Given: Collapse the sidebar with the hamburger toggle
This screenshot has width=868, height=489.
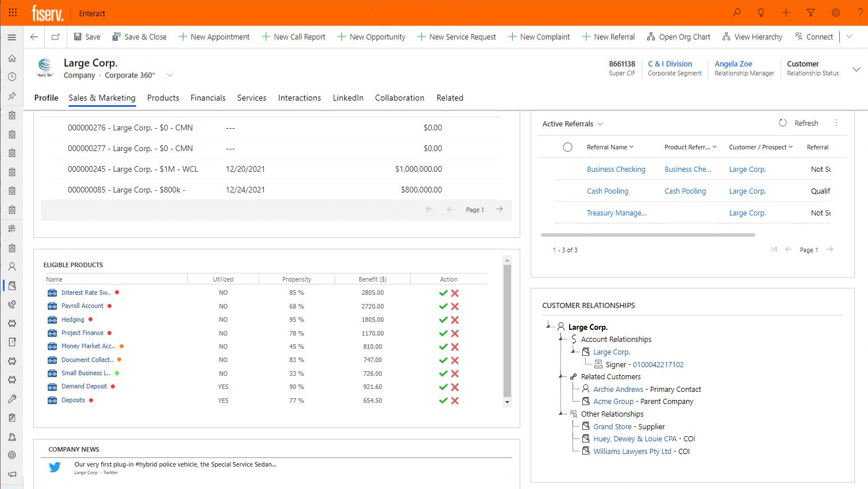Looking at the screenshot, I should coord(13,36).
